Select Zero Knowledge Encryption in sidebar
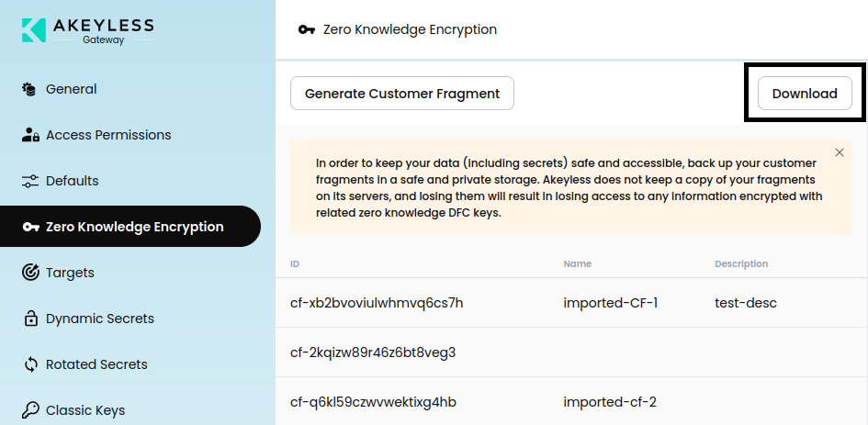 point(134,227)
